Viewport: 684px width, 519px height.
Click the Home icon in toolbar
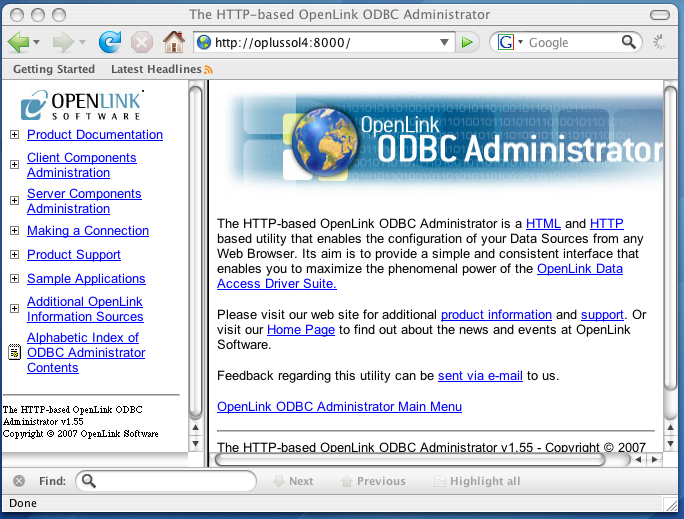coord(173,42)
